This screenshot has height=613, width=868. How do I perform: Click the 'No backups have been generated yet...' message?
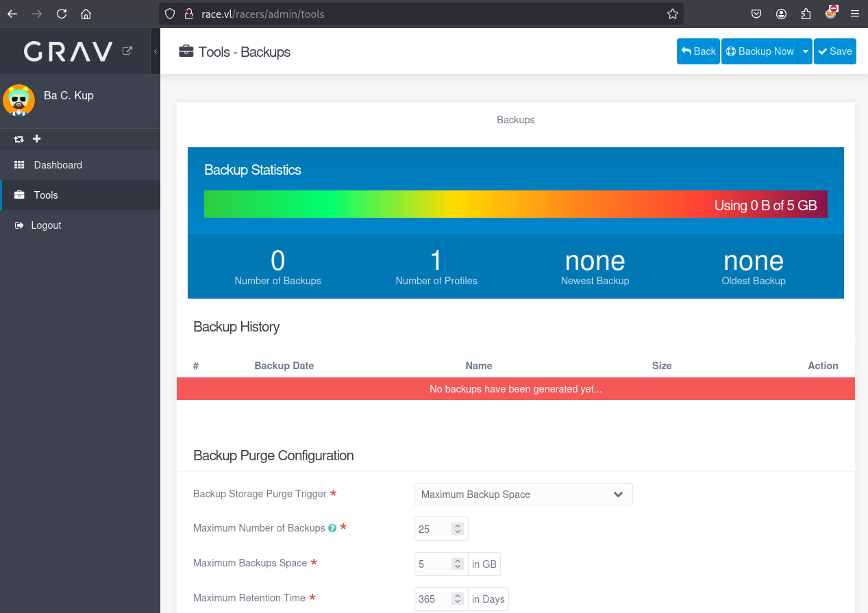click(x=516, y=389)
